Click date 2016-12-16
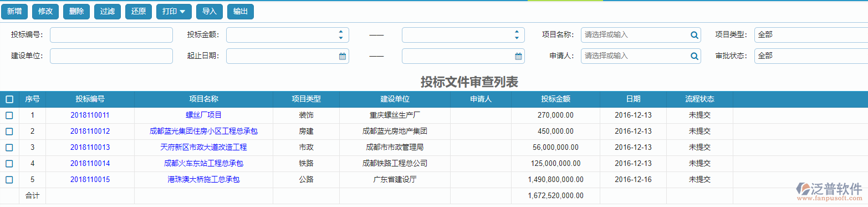The height and width of the screenshot is (207, 868). [633, 180]
